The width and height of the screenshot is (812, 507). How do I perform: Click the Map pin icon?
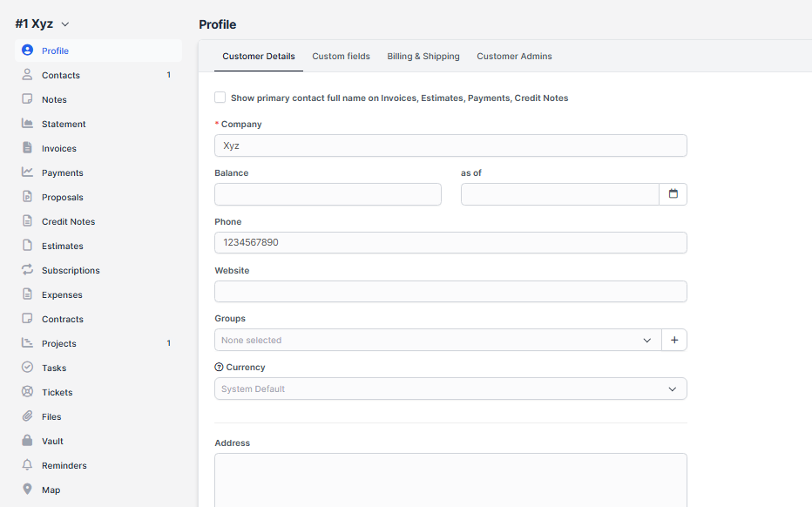27,490
